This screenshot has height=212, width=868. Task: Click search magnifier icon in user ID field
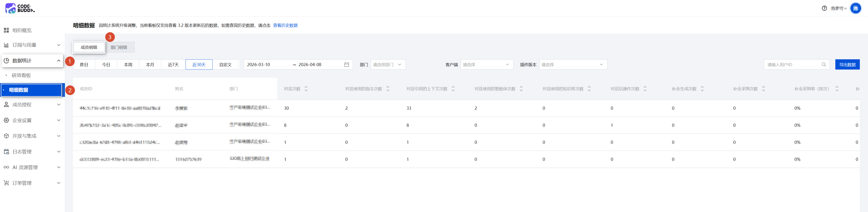pyautogui.click(x=824, y=65)
